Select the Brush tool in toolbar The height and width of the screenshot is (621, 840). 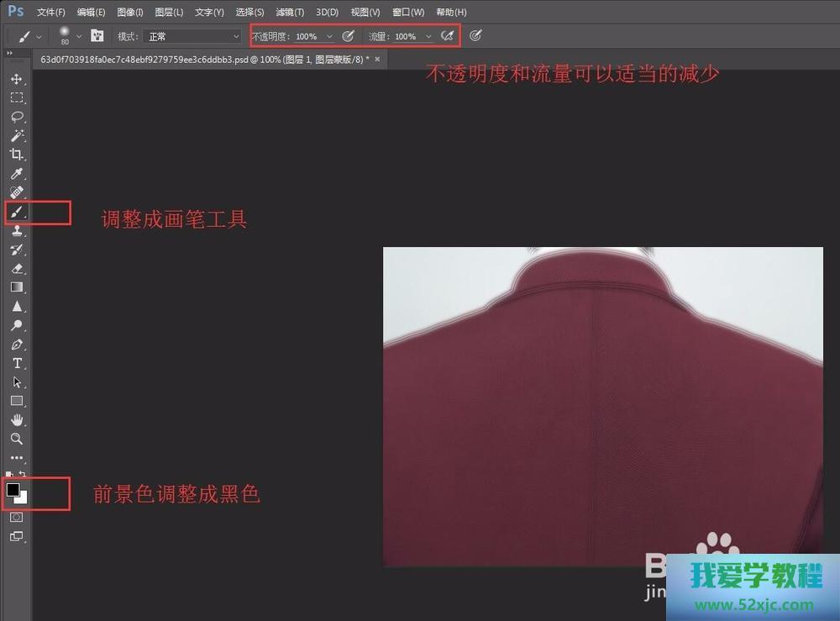click(16, 213)
